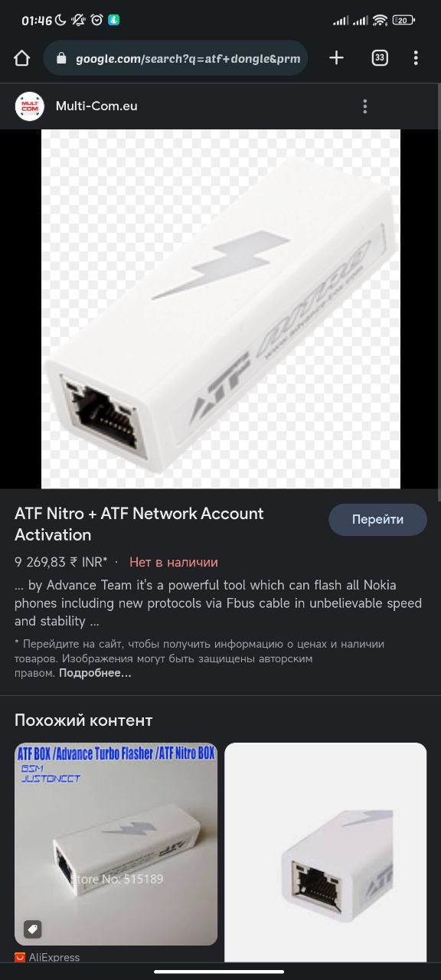The height and width of the screenshot is (980, 441).
Task: Tap the price tag icon on thumbnail
Action: [x=32, y=929]
